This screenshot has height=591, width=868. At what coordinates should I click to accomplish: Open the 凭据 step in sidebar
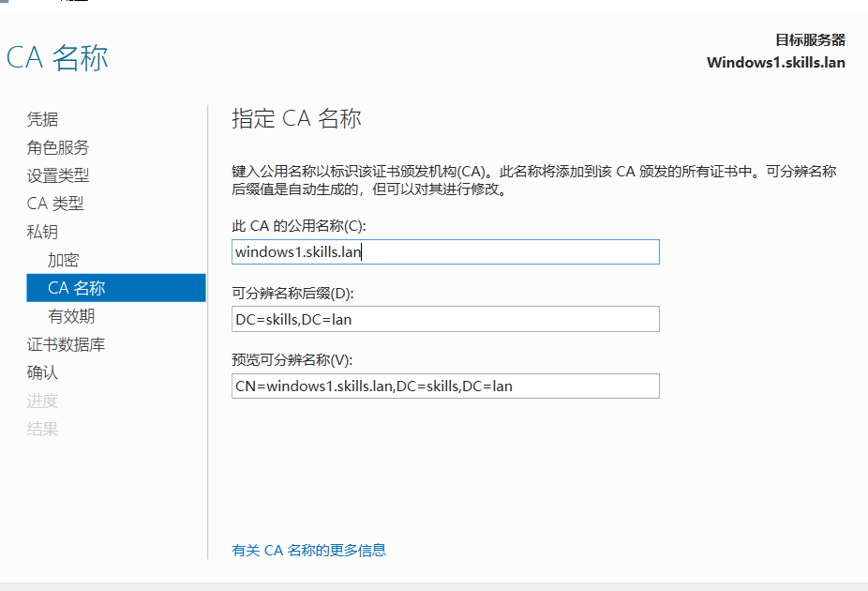pyautogui.click(x=42, y=119)
